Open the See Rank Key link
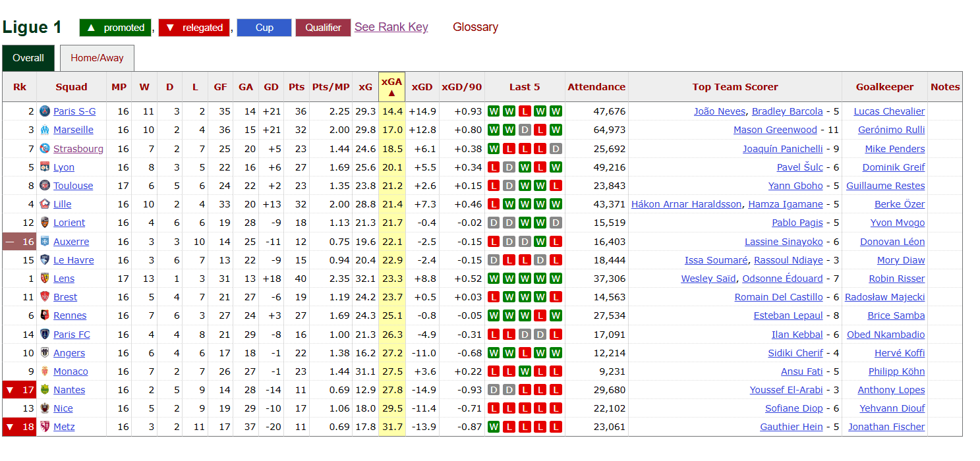This screenshot has height=461, width=980. (x=391, y=27)
